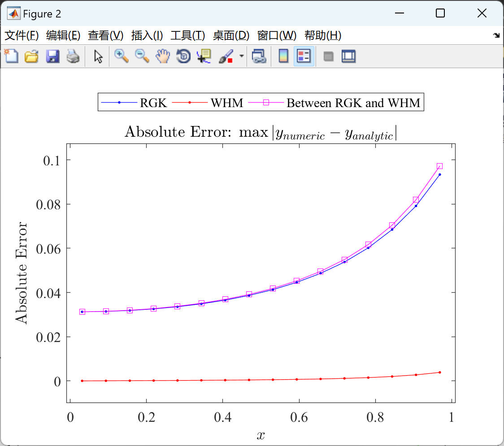This screenshot has width=504, height=446.
Task: Open the 工具(T) menu
Action: (x=188, y=35)
